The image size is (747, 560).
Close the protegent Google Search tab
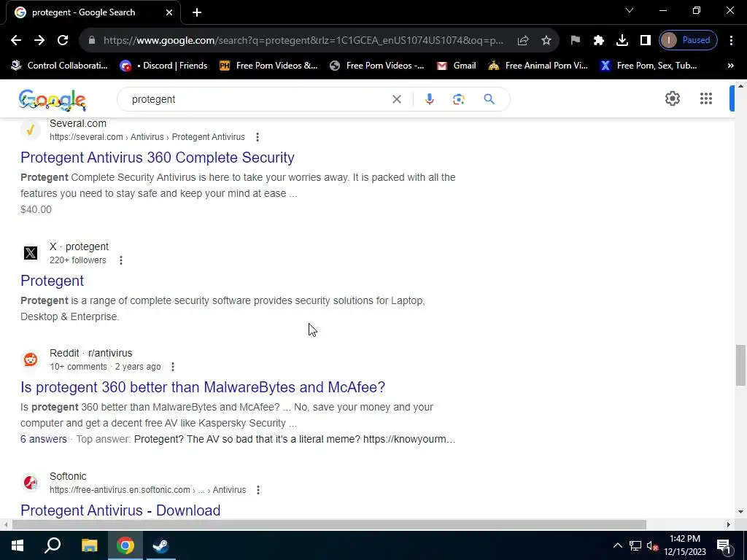pos(169,12)
